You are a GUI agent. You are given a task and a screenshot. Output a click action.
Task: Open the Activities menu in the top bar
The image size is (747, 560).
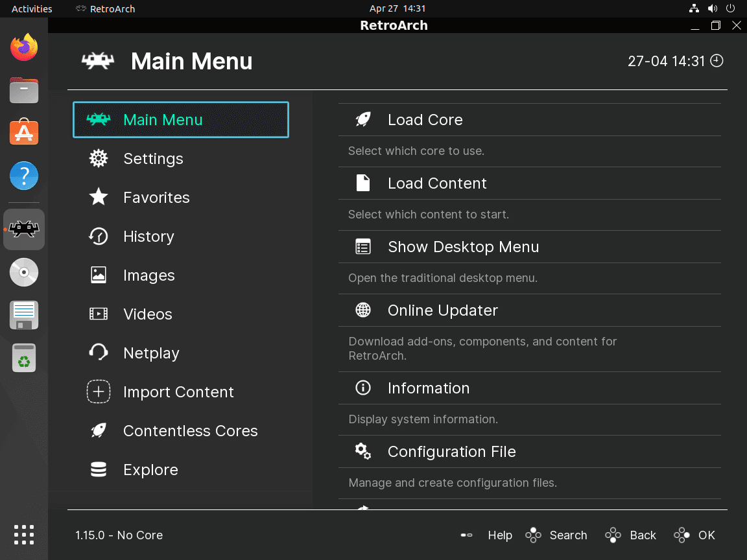[32, 8]
